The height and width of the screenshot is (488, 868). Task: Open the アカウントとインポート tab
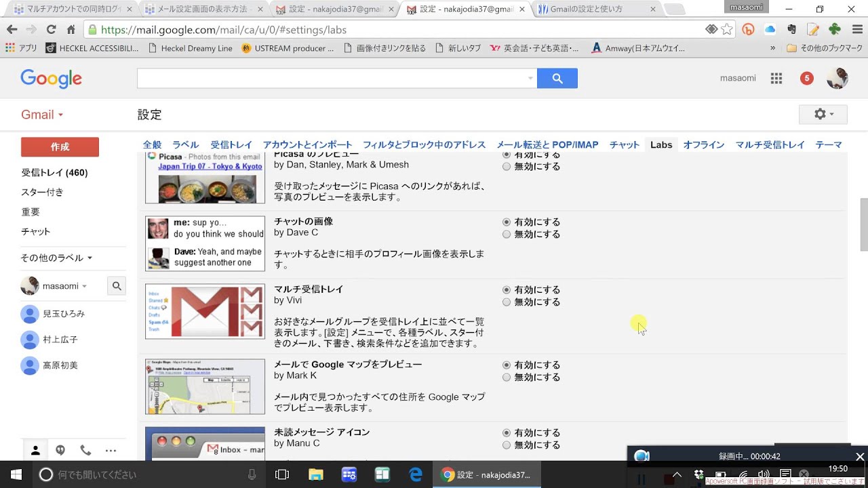click(308, 144)
